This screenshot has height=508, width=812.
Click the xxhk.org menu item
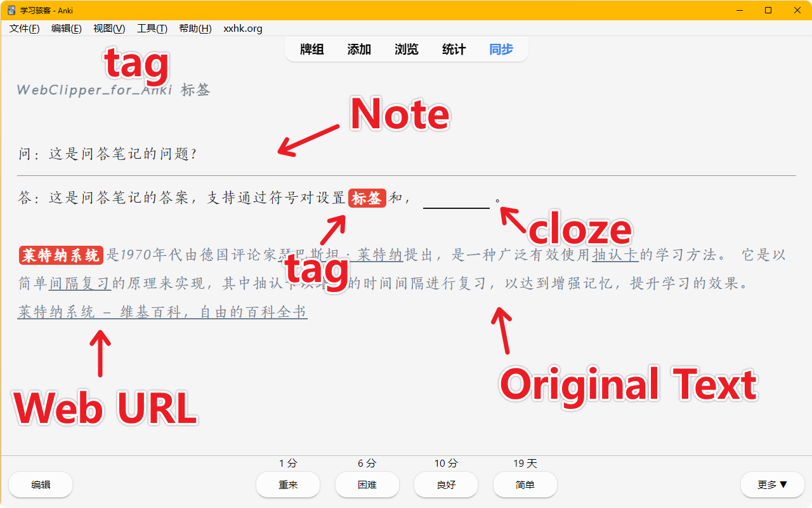(x=242, y=28)
